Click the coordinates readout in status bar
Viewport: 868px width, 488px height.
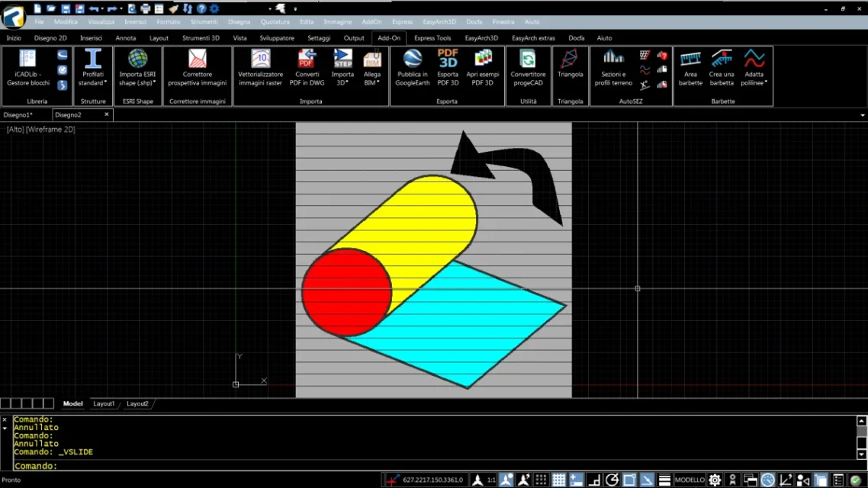(432, 480)
